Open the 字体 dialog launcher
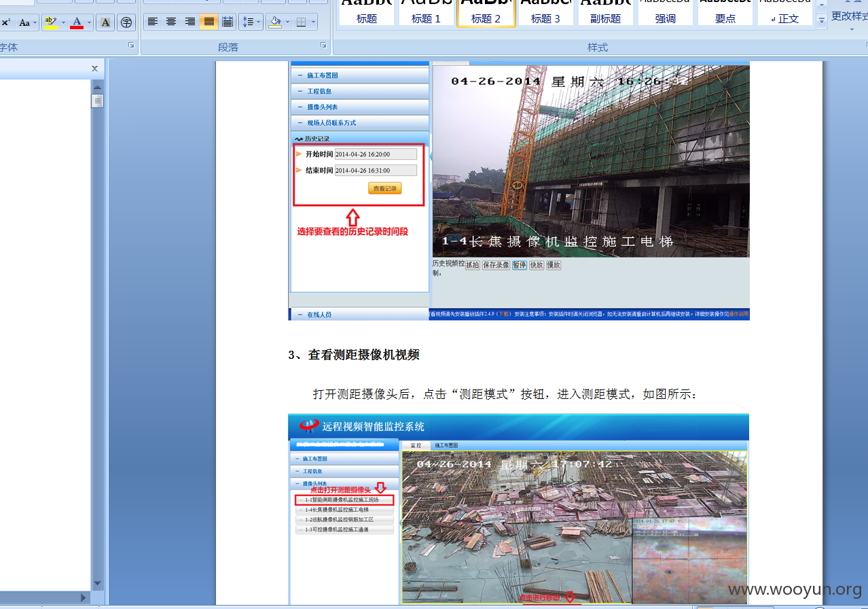 [132, 46]
